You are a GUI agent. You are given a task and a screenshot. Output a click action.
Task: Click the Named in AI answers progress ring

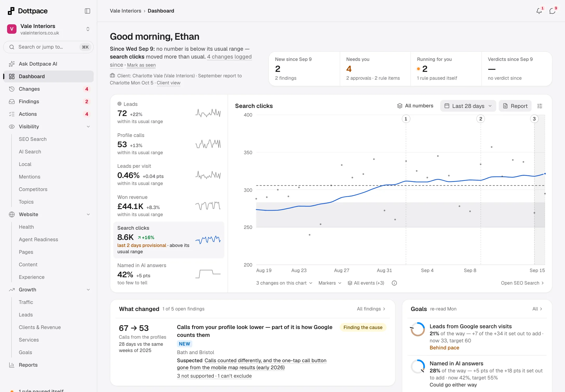click(418, 366)
